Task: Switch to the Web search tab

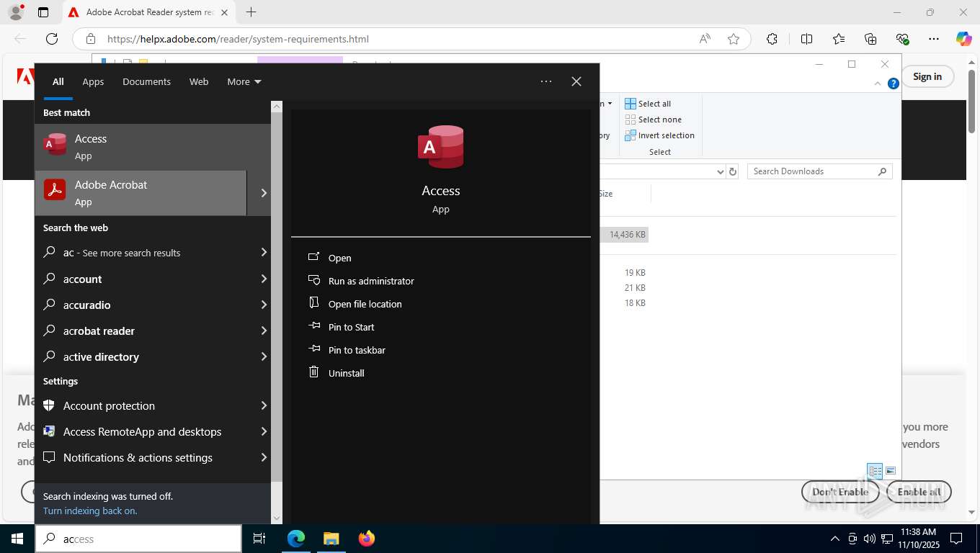Action: [199, 81]
